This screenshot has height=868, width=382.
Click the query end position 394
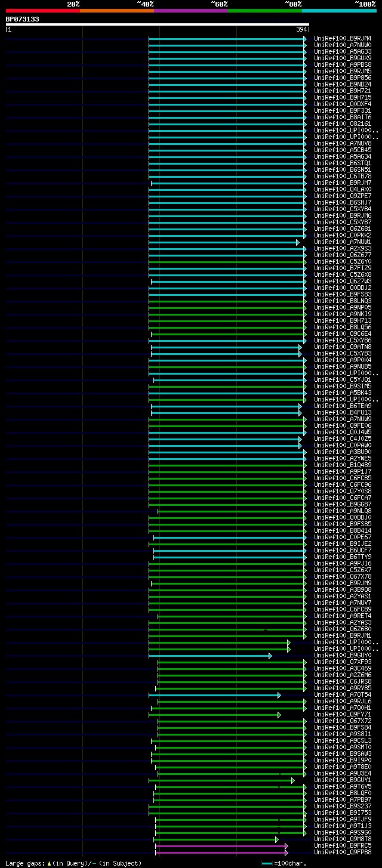point(302,29)
